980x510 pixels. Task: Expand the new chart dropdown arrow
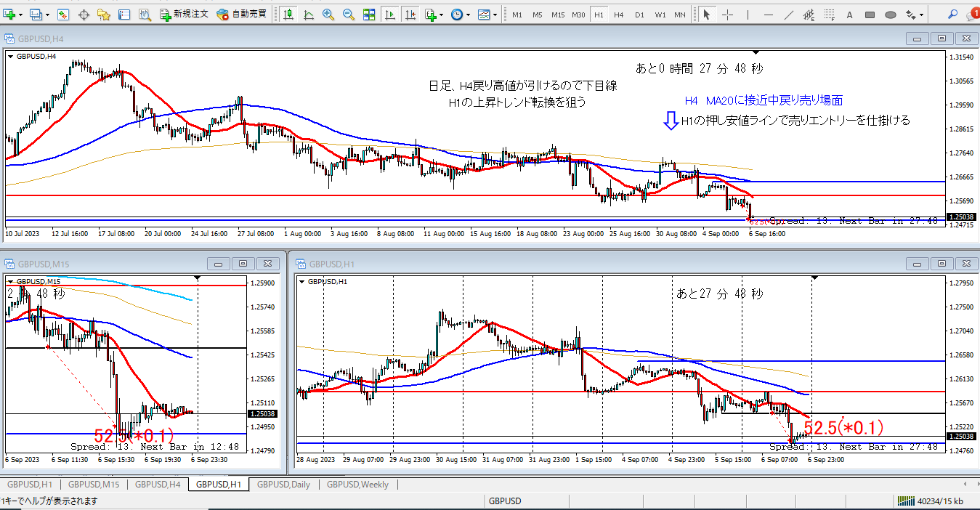tap(20, 15)
